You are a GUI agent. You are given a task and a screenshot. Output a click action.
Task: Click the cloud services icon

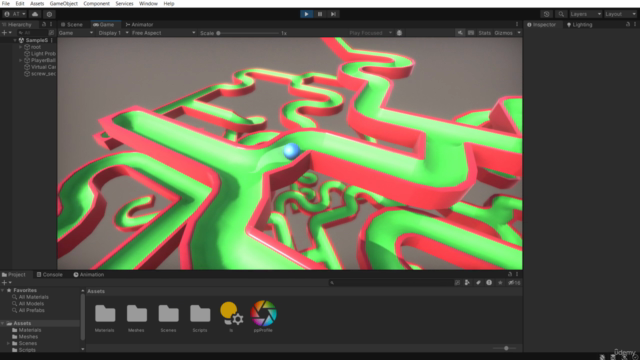pos(35,14)
